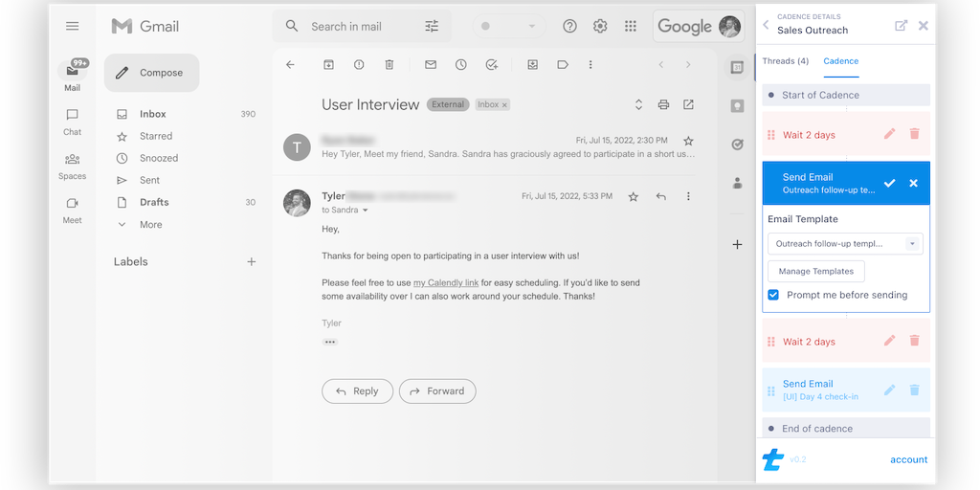Open Gmail support help icon
Screen dimensions: 980x490
point(569,26)
